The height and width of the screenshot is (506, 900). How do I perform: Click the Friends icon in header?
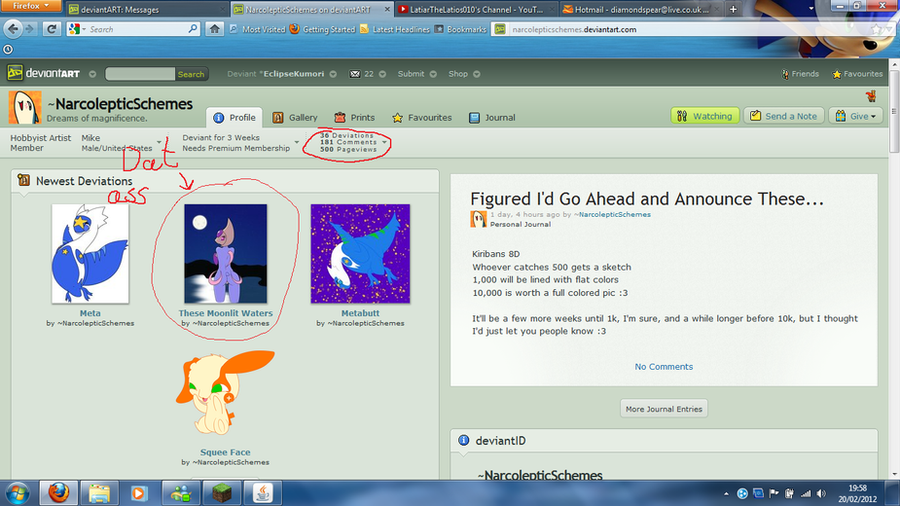(x=785, y=74)
